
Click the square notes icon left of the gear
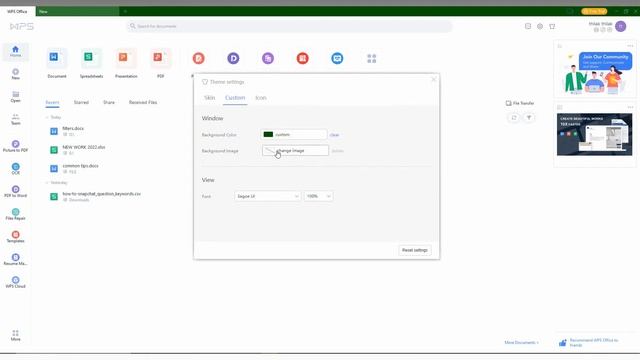[528, 26]
